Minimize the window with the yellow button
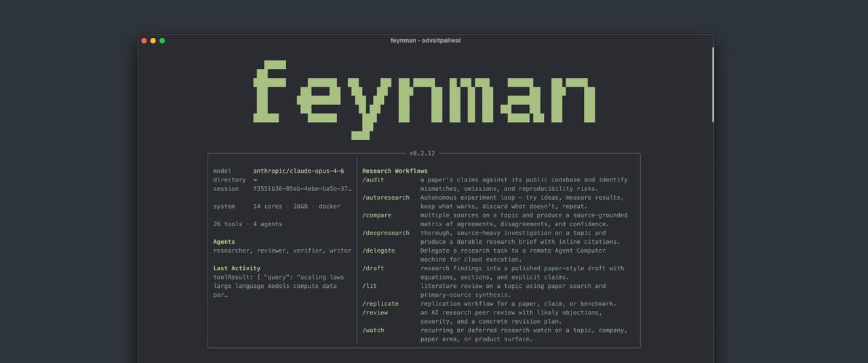 point(153,41)
